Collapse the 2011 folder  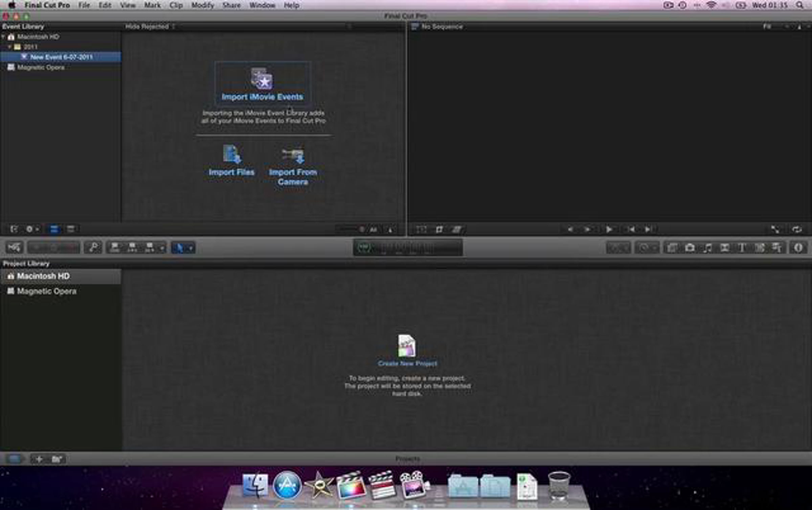[x=9, y=47]
